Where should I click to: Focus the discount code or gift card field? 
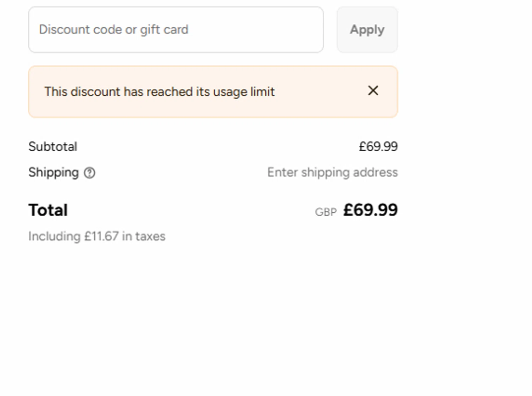coord(176,30)
